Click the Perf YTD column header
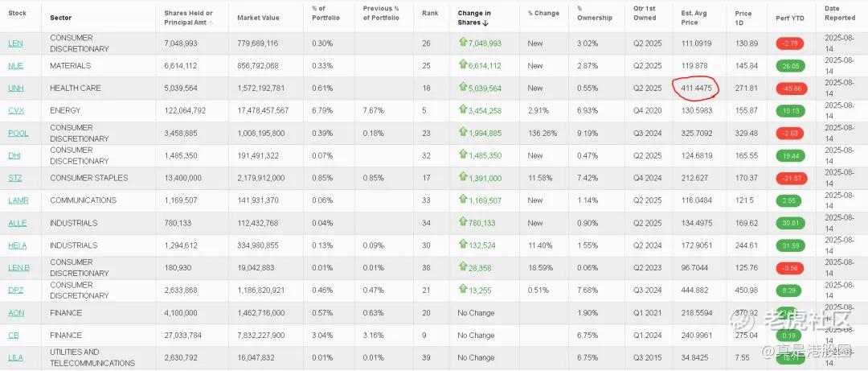This screenshot has width=868, height=371. pyautogui.click(x=789, y=19)
